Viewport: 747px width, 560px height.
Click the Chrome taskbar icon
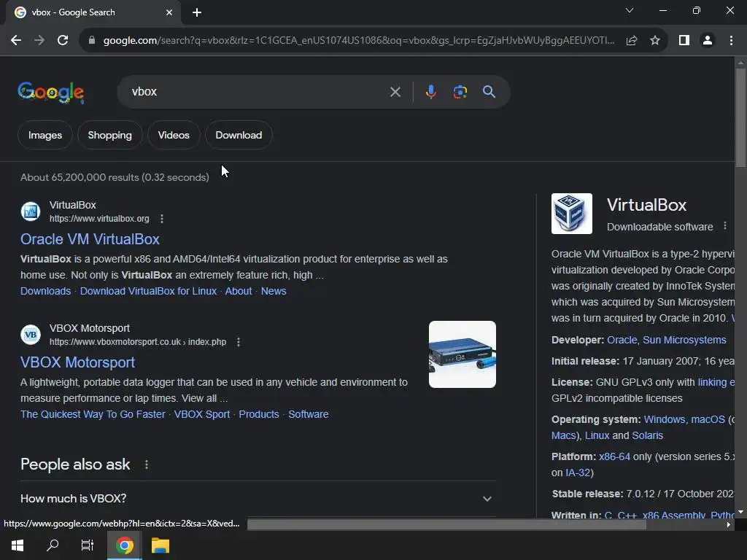point(124,545)
